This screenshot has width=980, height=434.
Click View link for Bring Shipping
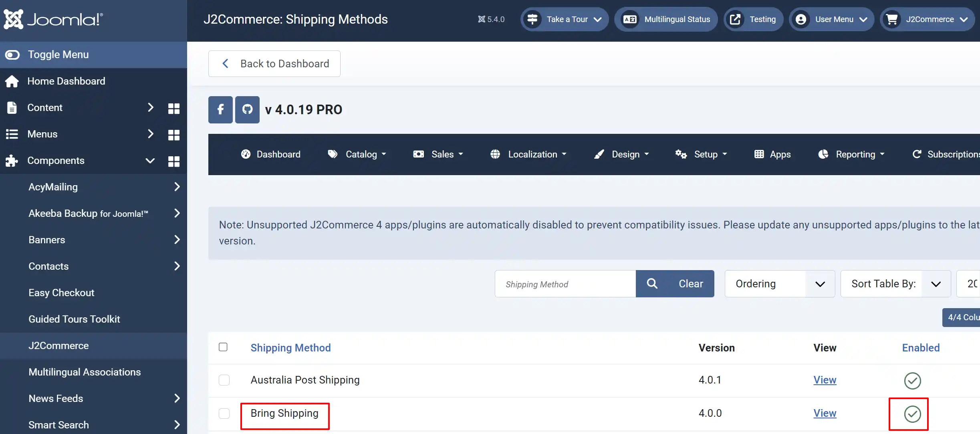[x=825, y=413]
